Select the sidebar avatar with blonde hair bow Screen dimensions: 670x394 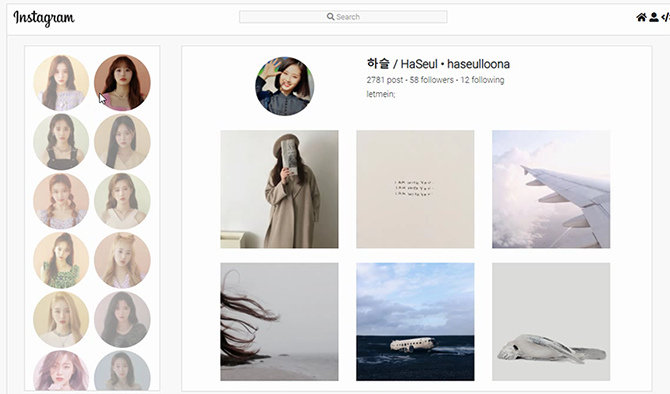[122, 260]
